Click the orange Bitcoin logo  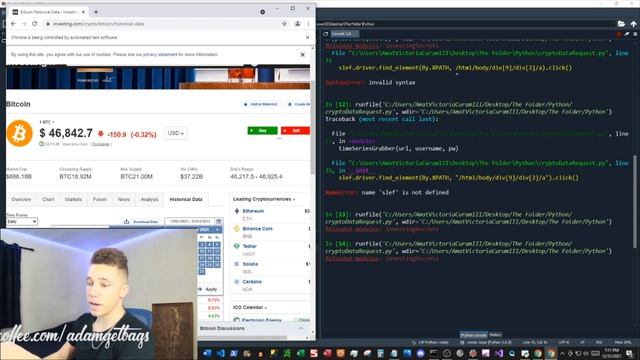coord(20,133)
